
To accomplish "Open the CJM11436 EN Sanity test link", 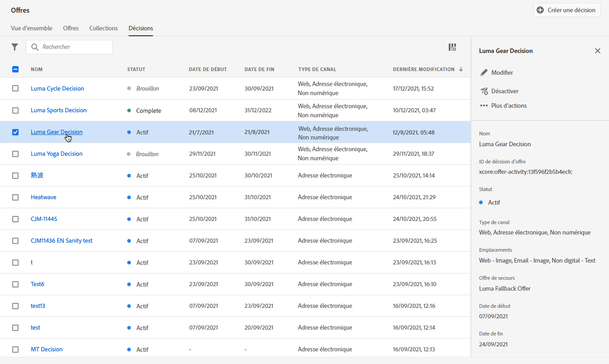I will point(62,241).
